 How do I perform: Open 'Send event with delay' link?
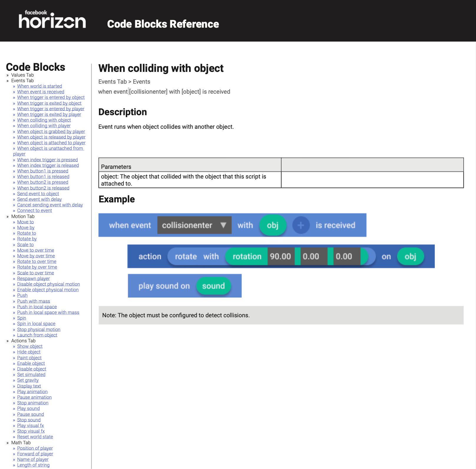click(x=39, y=199)
